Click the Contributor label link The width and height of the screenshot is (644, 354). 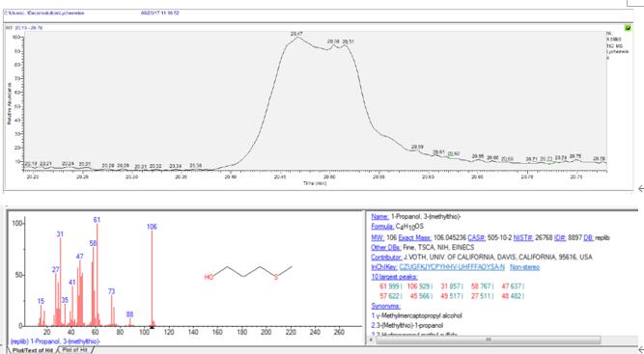[x=386, y=258]
